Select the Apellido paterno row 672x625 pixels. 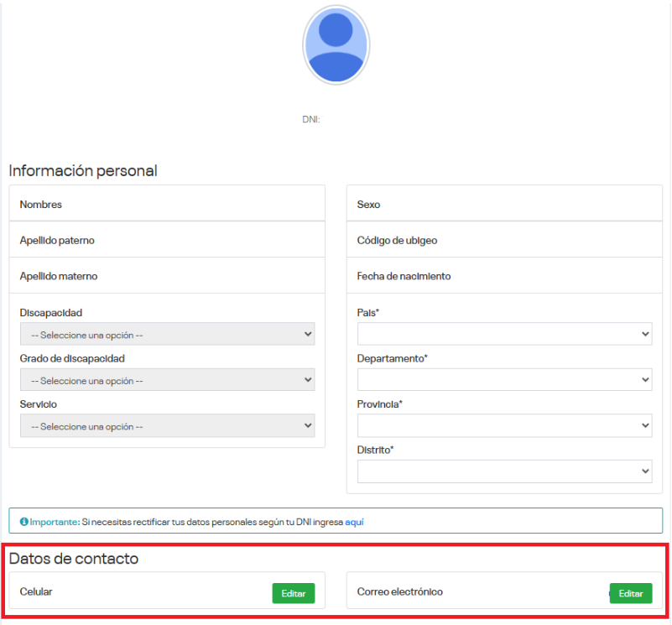click(x=167, y=240)
